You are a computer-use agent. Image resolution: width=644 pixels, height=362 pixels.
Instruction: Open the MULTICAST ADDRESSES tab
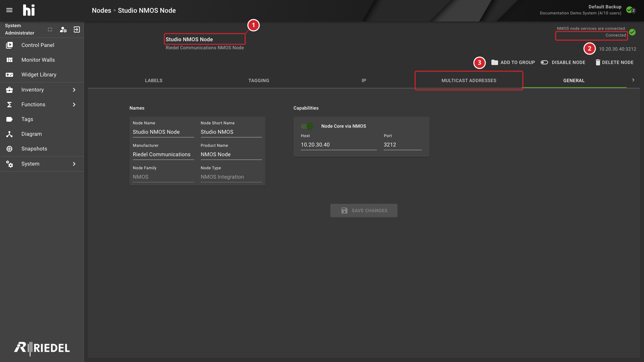469,80
